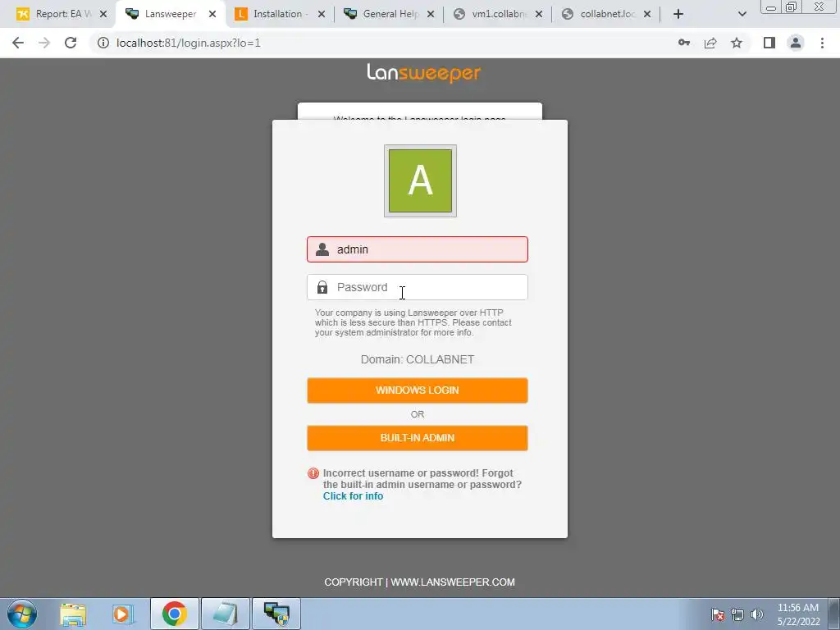The height and width of the screenshot is (630, 840).
Task: Close the collabnet.loc tab
Action: [x=647, y=14]
